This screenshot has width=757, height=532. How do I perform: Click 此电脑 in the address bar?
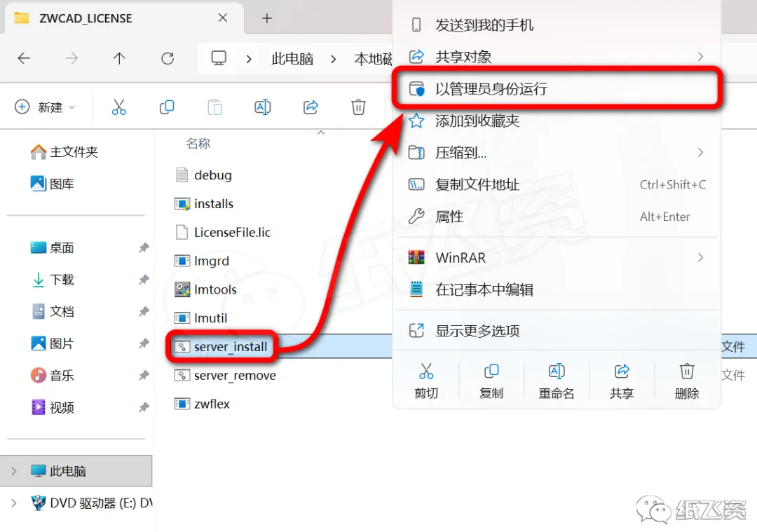[292, 59]
